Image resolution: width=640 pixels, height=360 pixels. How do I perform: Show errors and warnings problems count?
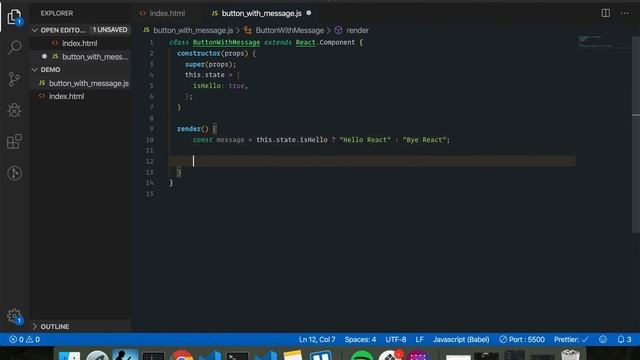(24, 339)
